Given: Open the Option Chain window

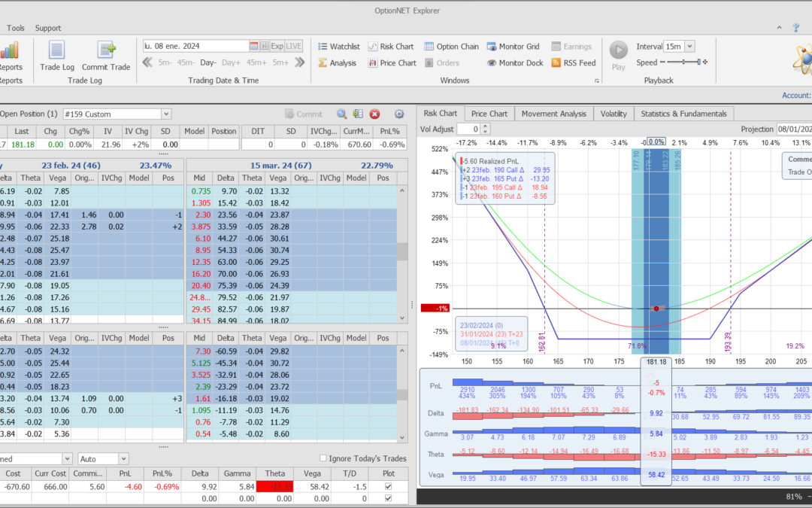Looking at the screenshot, I should (451, 47).
